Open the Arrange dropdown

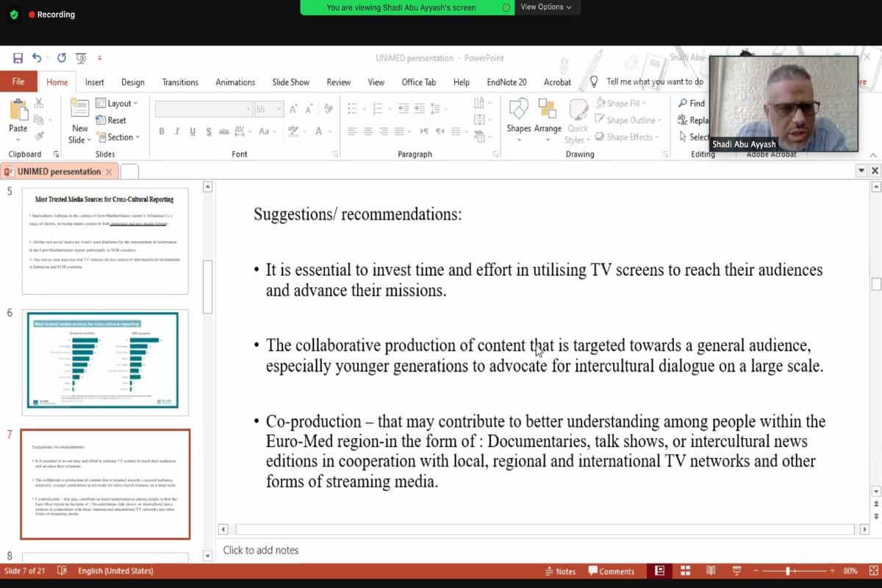point(548,121)
